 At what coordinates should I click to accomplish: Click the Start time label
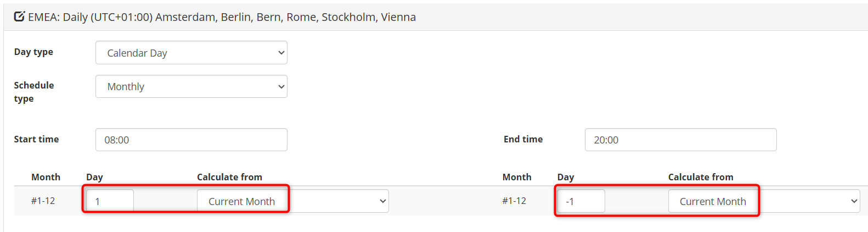click(x=36, y=139)
